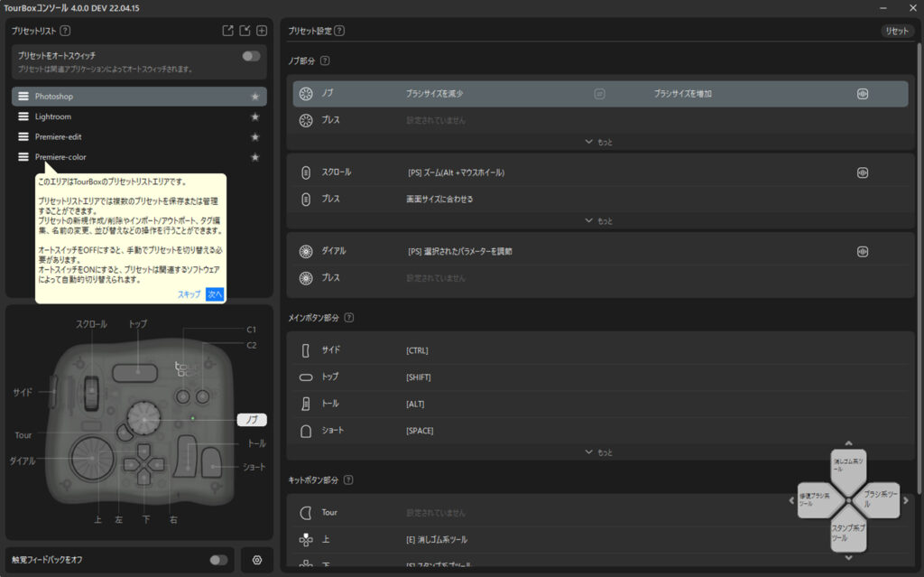
Task: Select the Premiere-edit preset
Action: [139, 137]
